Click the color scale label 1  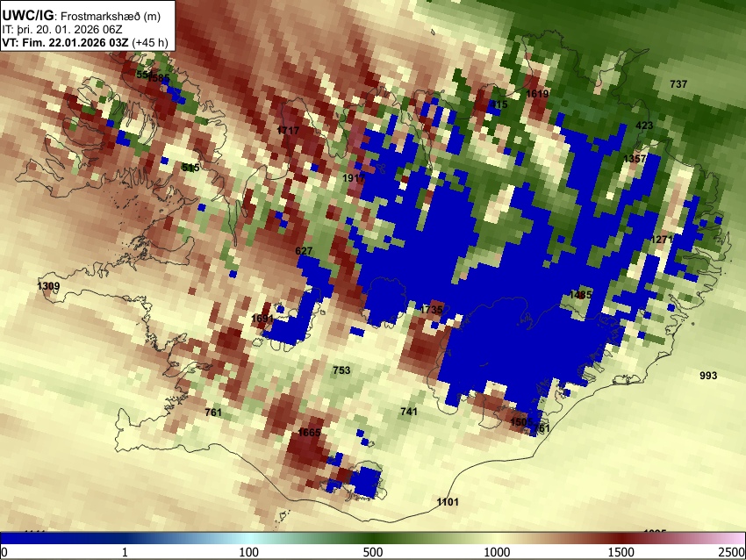click(x=125, y=552)
